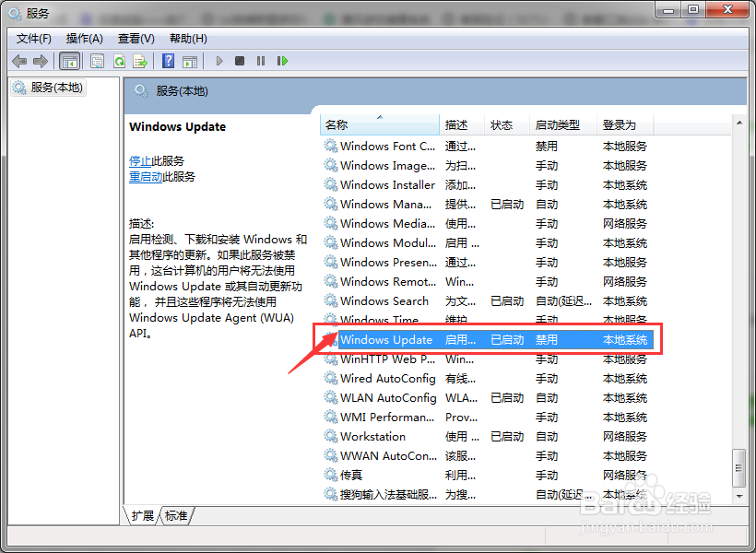Open the Help question mark icon
The image size is (756, 553).
click(x=169, y=61)
